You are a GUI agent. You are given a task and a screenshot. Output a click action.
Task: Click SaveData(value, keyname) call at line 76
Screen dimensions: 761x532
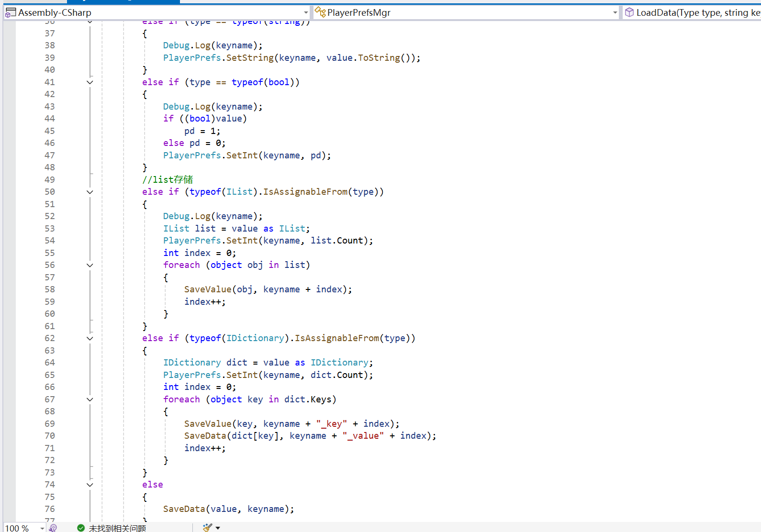(229, 509)
